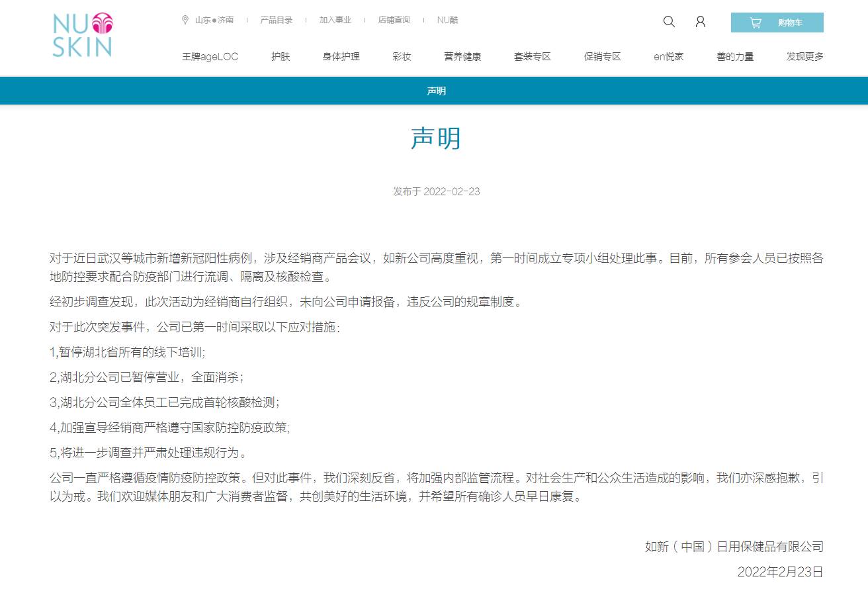Viewport: 868px width, 595px height.
Task: Click the shopping cart icon
Action: [755, 23]
